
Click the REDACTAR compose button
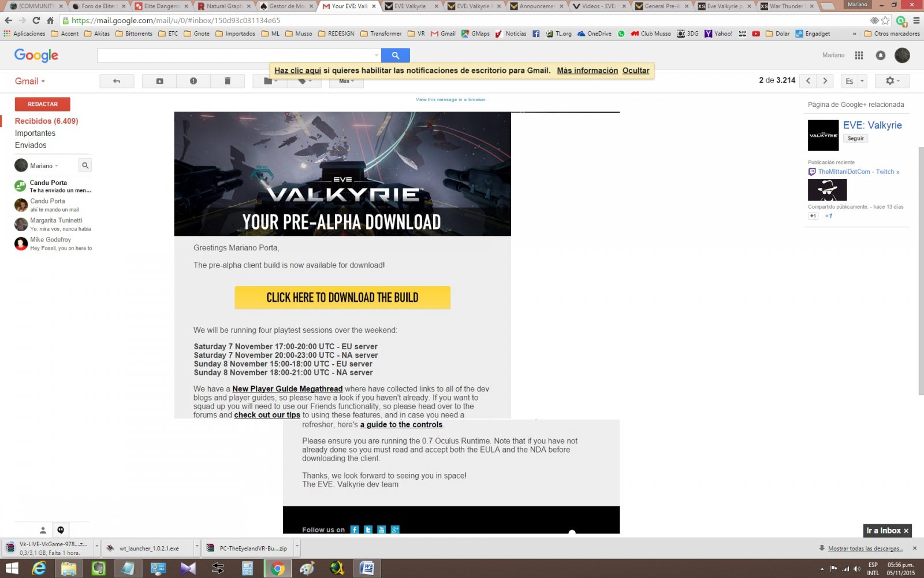click(x=43, y=104)
